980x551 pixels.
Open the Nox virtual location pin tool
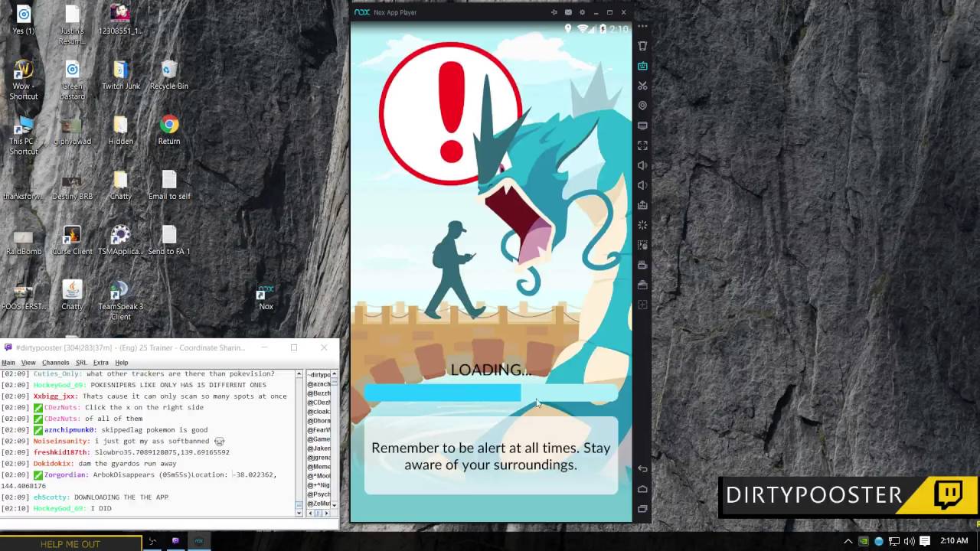click(642, 106)
